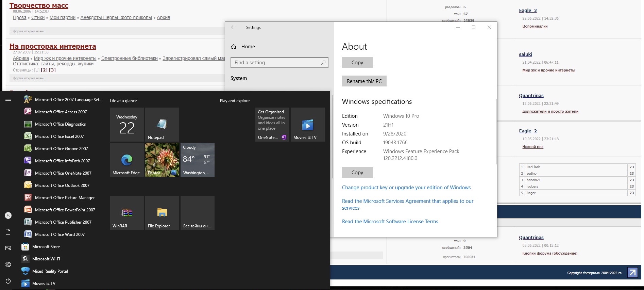Click the user account icon in Start
This screenshot has width=644, height=290.
[x=8, y=215]
